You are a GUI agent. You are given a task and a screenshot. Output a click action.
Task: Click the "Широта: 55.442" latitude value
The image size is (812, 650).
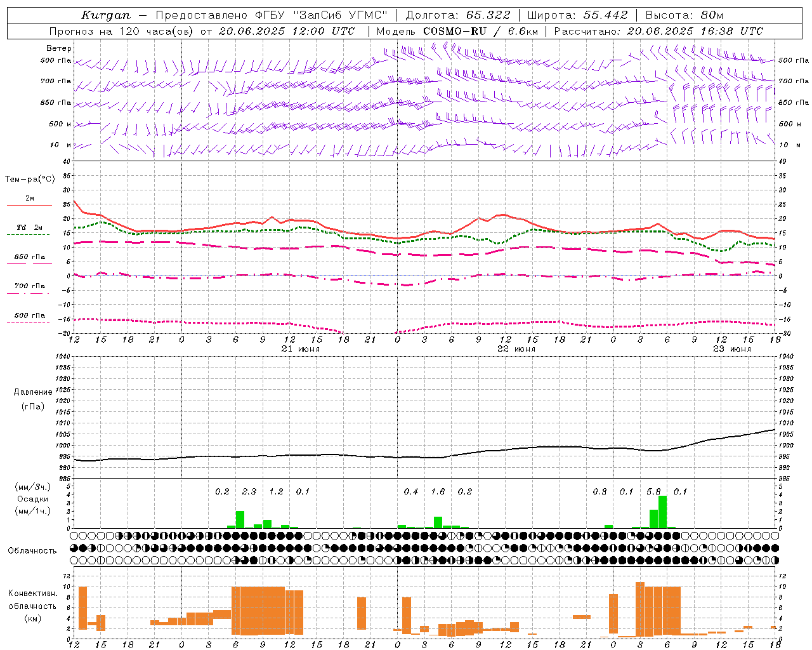pyautogui.click(x=577, y=15)
